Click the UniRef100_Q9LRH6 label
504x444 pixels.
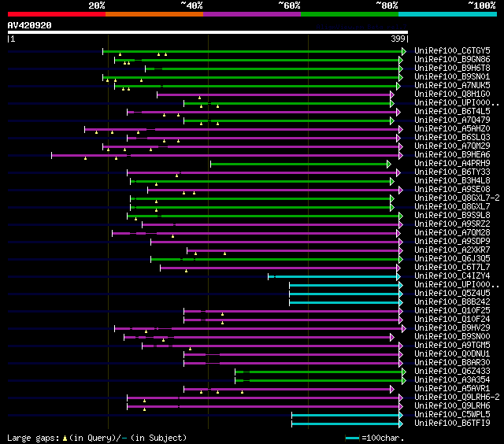tap(452, 406)
